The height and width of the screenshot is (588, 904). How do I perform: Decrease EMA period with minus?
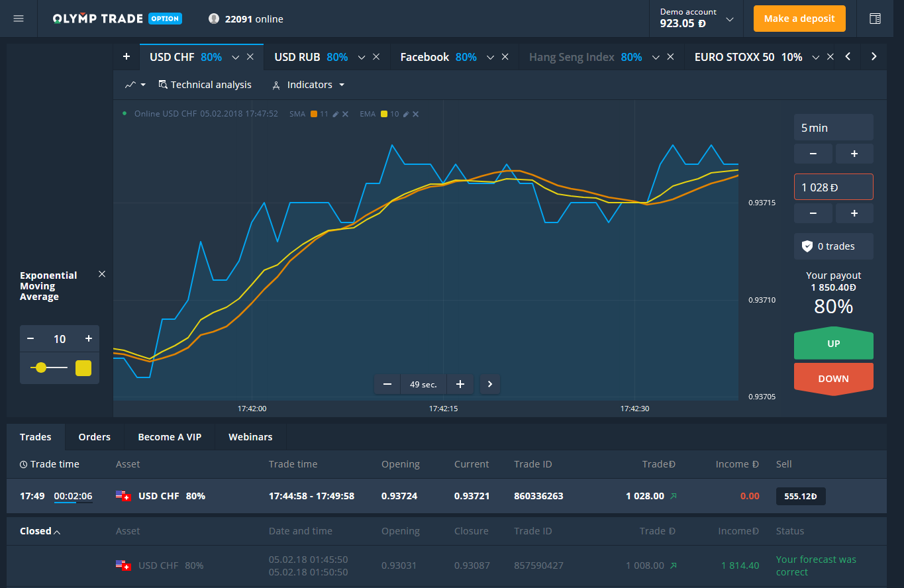[x=30, y=338]
